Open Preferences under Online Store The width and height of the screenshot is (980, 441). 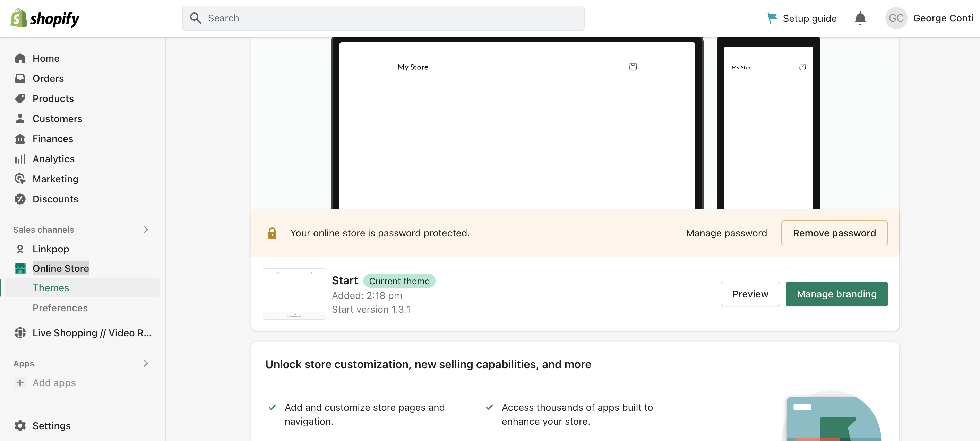click(x=60, y=308)
